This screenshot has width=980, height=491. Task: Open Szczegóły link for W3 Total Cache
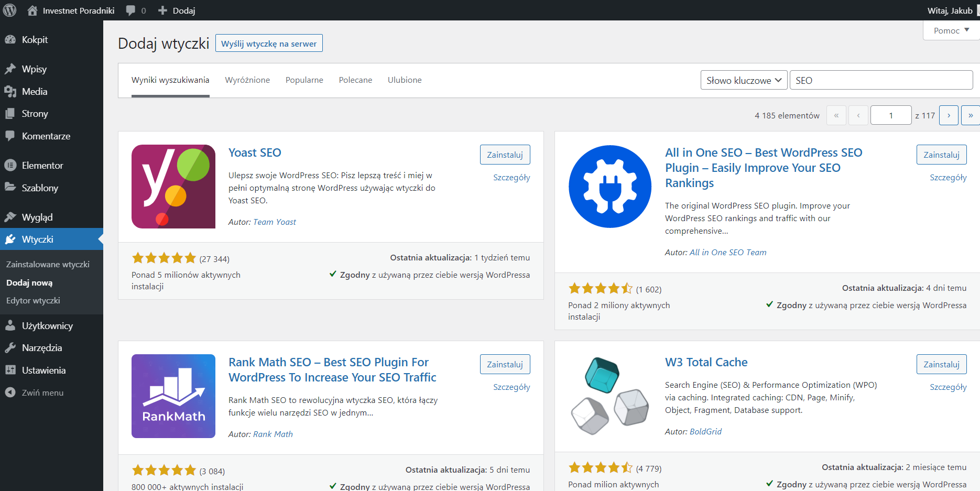[x=948, y=387]
